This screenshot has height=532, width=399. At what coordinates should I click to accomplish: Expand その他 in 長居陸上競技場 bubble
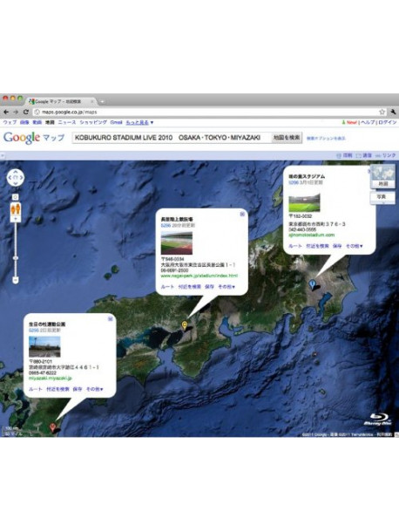click(x=227, y=287)
